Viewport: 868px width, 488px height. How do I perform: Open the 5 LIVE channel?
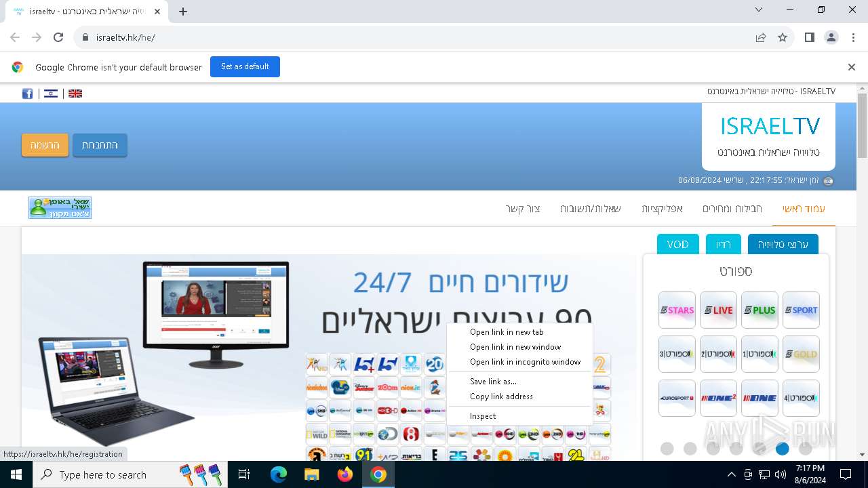pyautogui.click(x=718, y=310)
